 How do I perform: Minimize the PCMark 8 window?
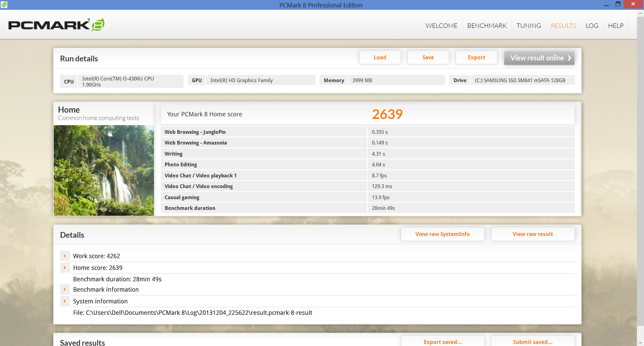[x=606, y=5]
